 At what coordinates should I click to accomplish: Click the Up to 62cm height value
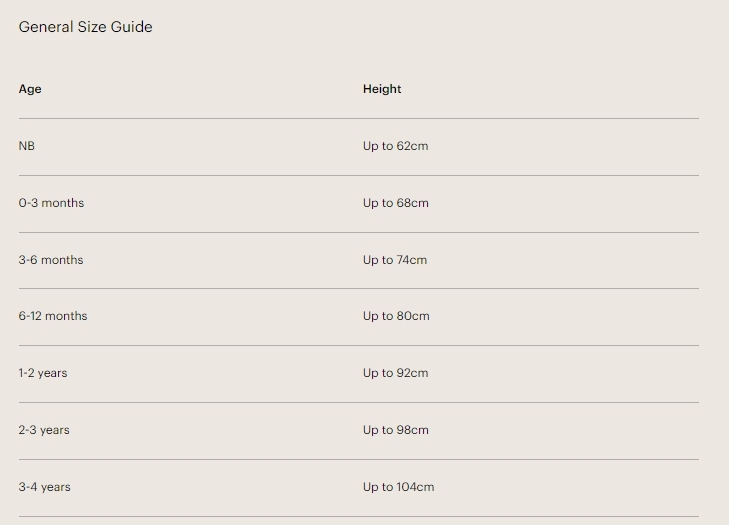tap(395, 146)
